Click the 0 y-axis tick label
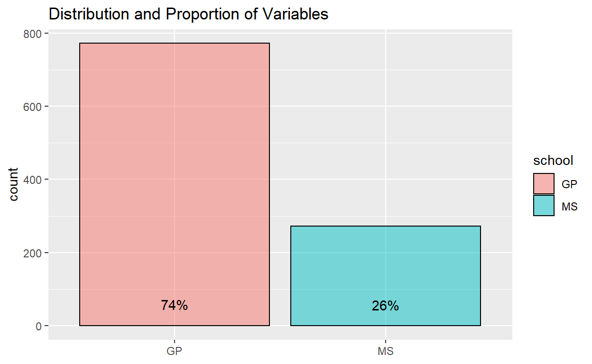Screen dimensions: 592x364 point(39,326)
